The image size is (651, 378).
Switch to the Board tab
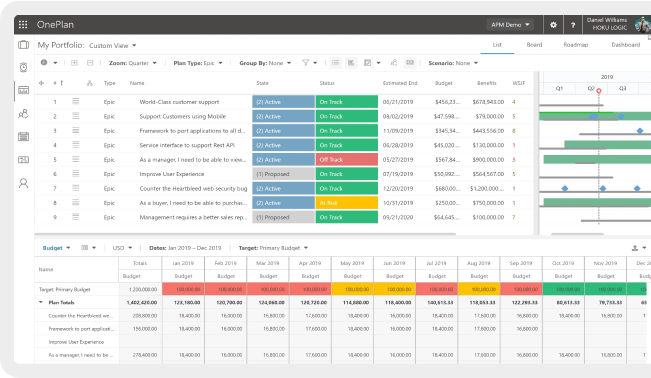534,45
